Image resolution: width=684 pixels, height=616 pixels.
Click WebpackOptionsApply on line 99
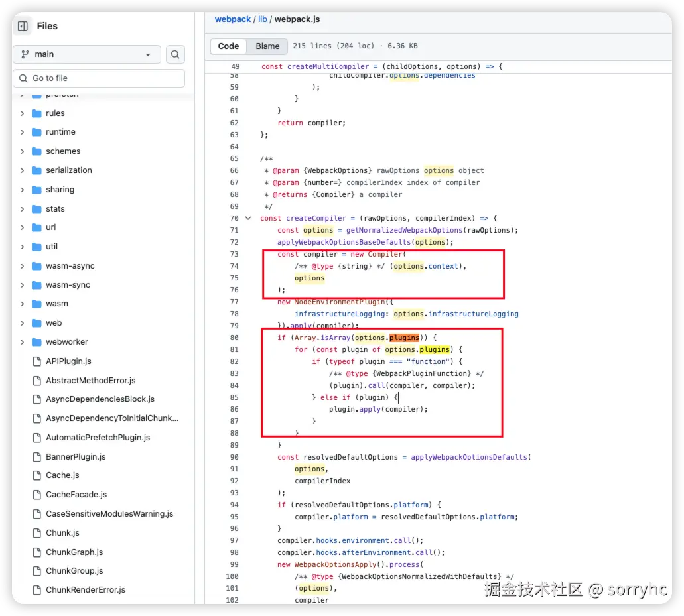pyautogui.click(x=335, y=564)
